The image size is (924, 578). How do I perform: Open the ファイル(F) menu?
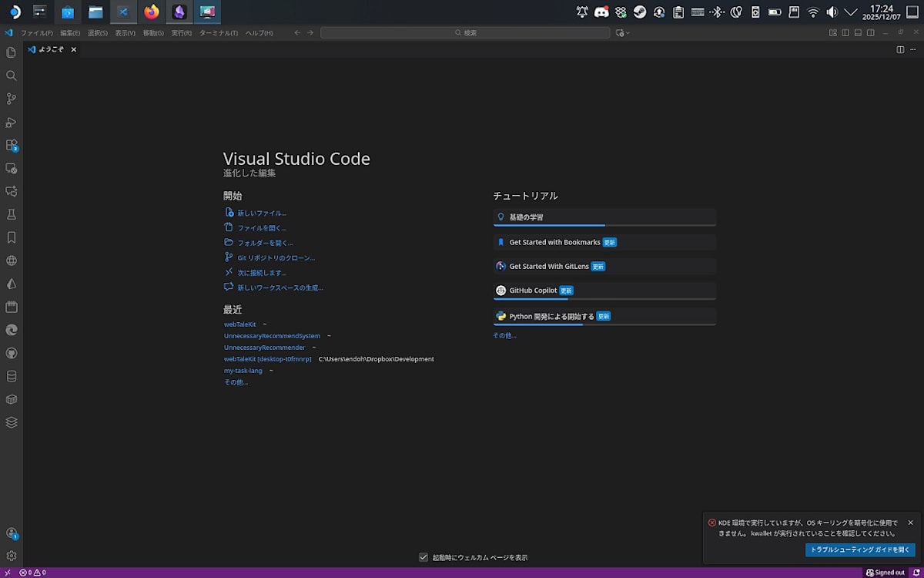[37, 33]
